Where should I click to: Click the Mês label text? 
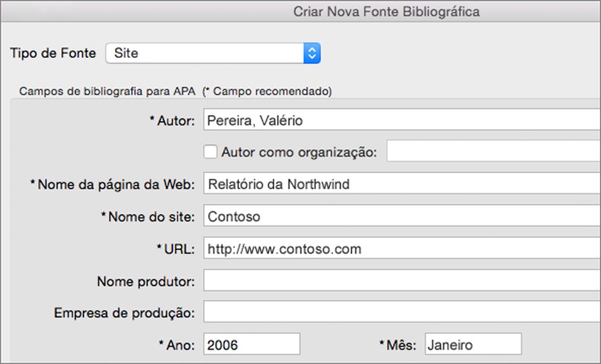(401, 345)
